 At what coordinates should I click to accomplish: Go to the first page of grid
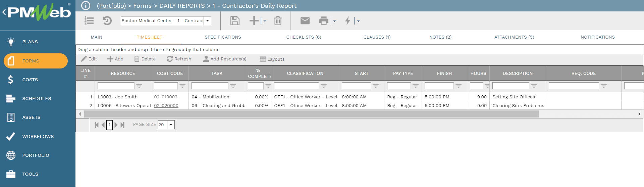point(97,125)
